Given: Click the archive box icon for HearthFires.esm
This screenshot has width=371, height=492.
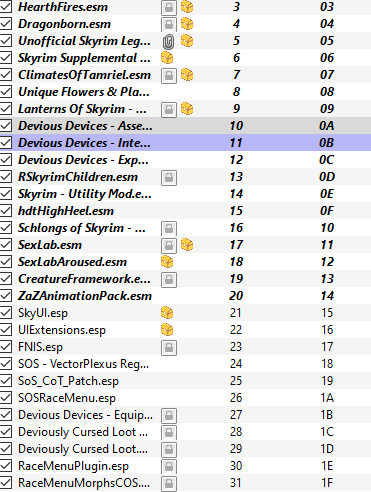Looking at the screenshot, I should [187, 7].
